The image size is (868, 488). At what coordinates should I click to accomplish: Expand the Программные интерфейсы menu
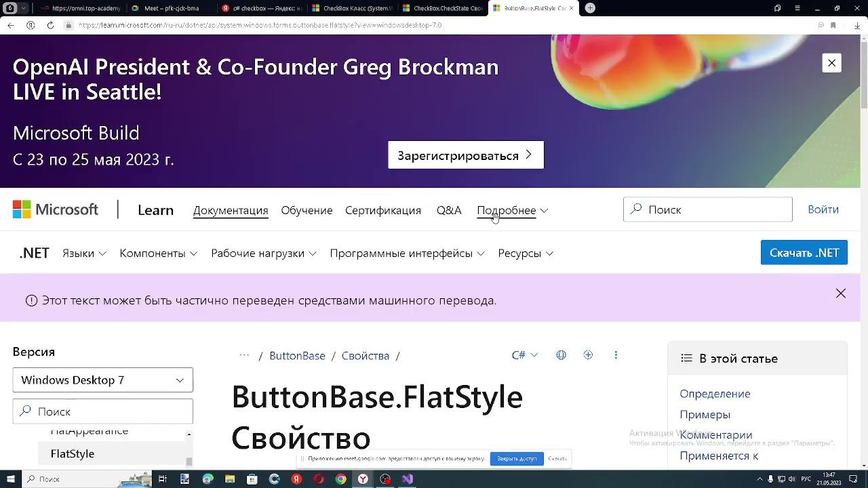coord(407,253)
